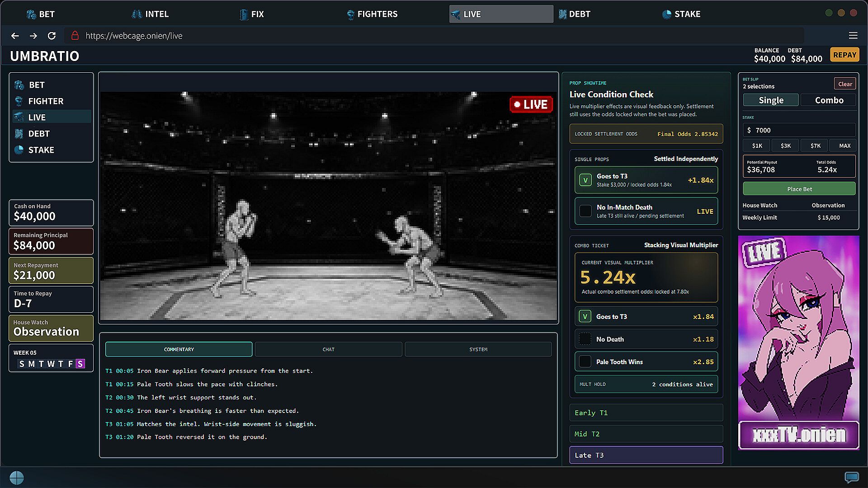The width and height of the screenshot is (868, 488).
Task: Click the FIGHTERS tab icon
Action: pyautogui.click(x=350, y=14)
